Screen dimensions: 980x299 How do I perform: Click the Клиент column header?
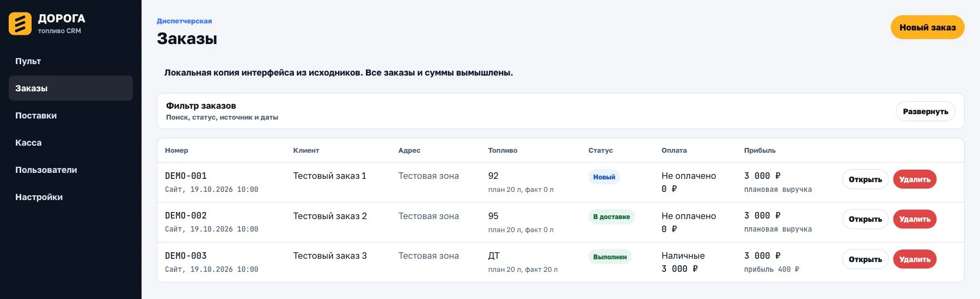(x=306, y=150)
